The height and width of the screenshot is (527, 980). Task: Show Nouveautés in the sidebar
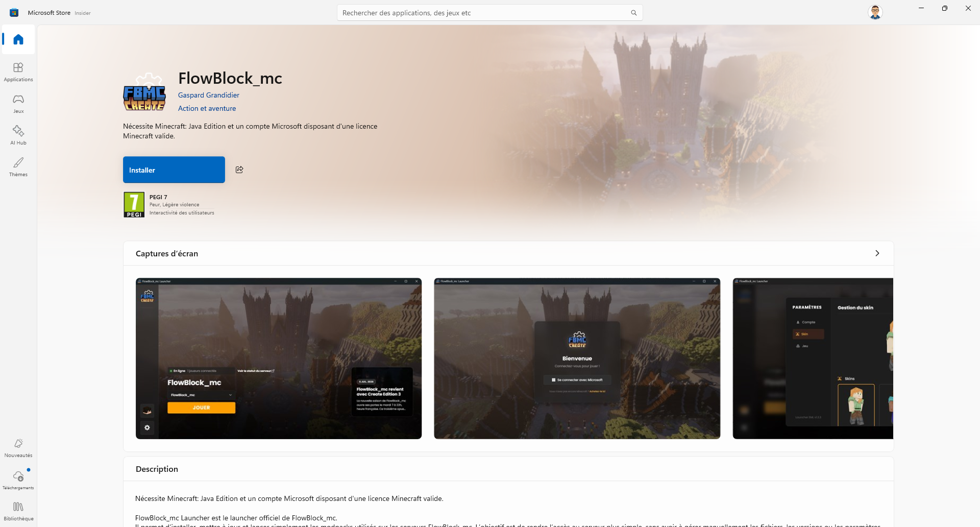18,448
